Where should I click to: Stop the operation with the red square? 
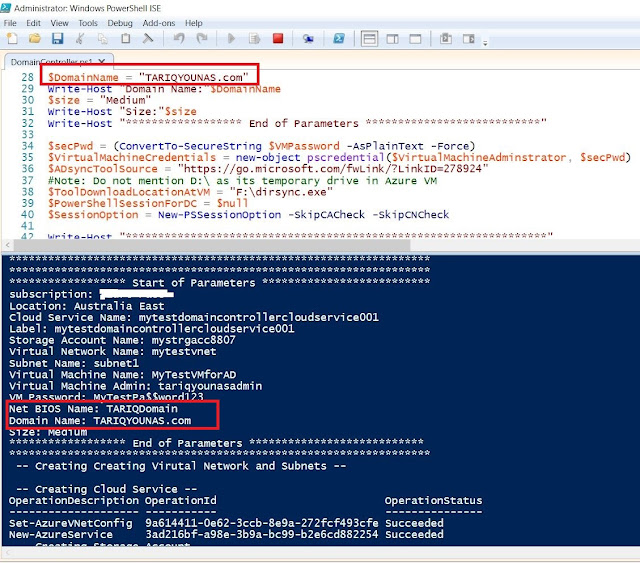pyautogui.click(x=278, y=38)
